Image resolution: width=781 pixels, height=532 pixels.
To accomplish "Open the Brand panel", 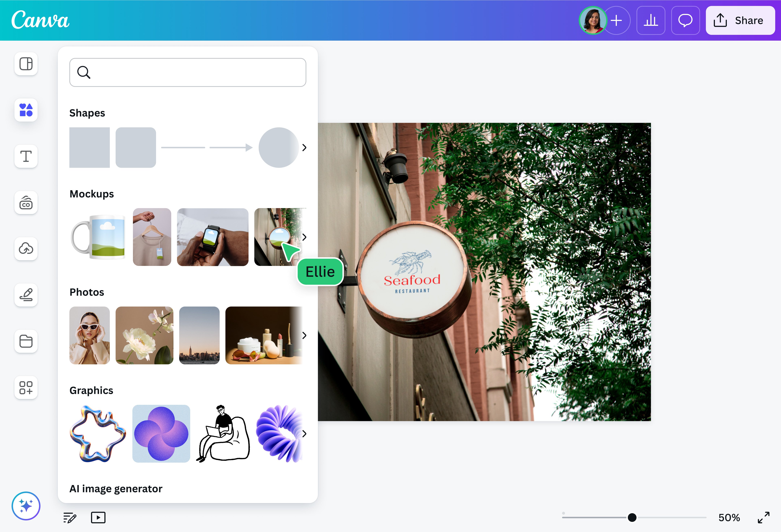I will coord(26,203).
